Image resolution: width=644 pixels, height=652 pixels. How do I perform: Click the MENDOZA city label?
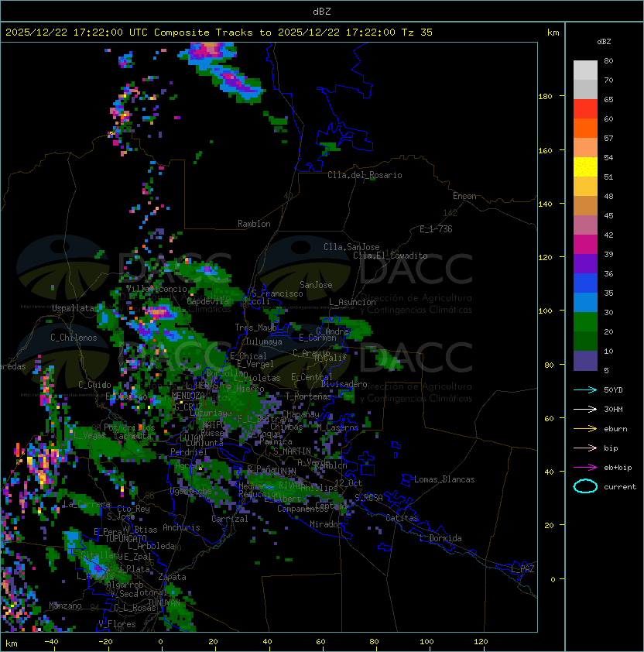(x=188, y=395)
